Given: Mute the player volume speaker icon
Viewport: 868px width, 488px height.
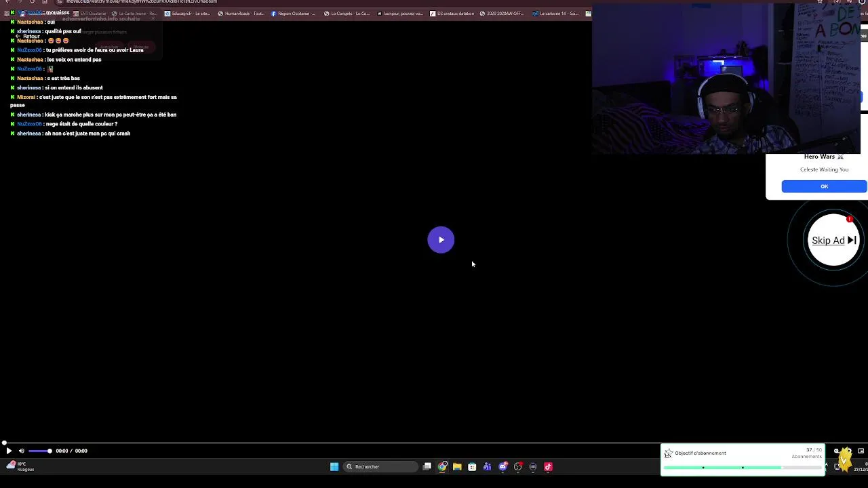Looking at the screenshot, I should [x=21, y=451].
